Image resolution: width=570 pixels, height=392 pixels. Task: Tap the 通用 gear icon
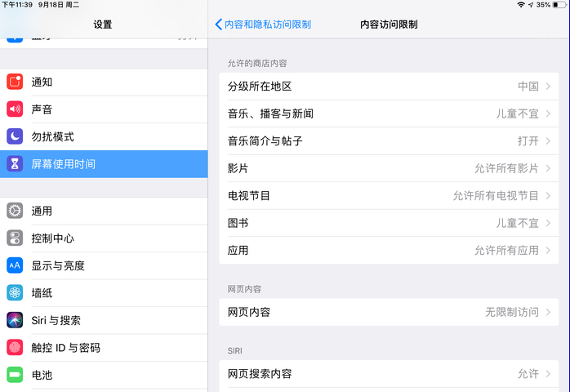click(15, 211)
